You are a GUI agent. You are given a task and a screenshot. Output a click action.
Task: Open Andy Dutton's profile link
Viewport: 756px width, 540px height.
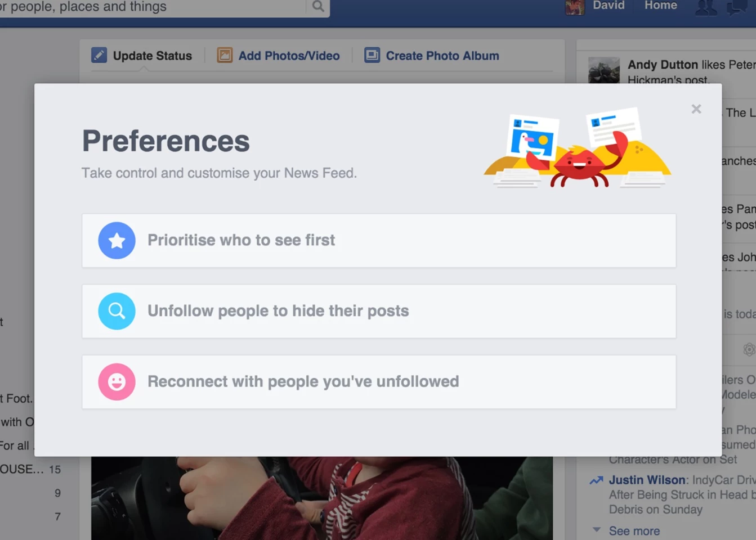663,65
